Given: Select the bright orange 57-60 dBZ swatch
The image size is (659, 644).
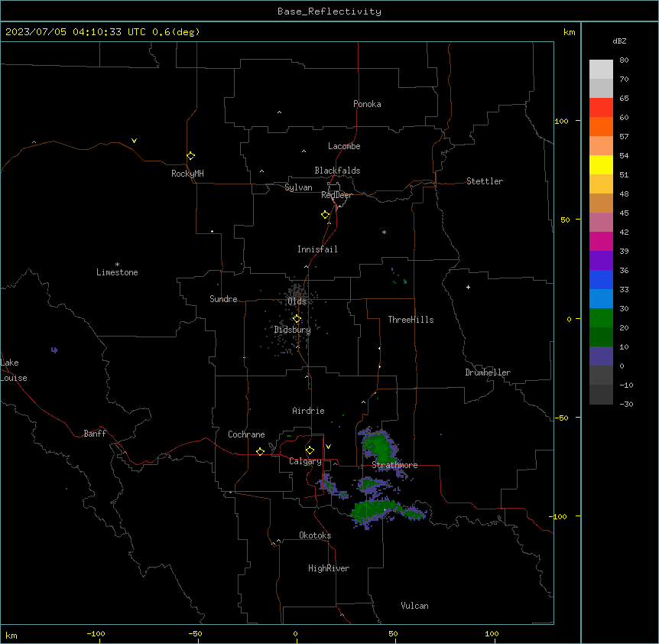Looking at the screenshot, I should coord(601,126).
